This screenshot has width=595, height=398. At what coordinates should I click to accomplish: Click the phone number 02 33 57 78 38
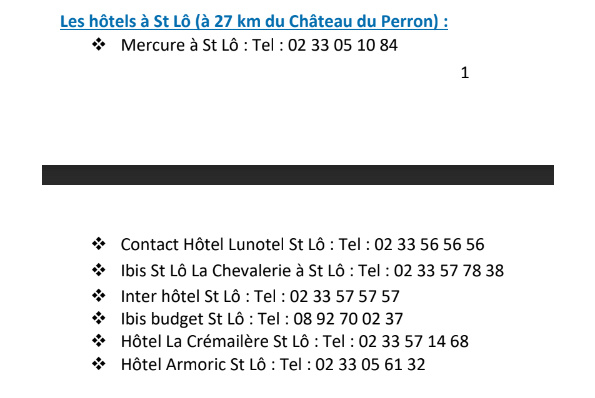coord(449,271)
